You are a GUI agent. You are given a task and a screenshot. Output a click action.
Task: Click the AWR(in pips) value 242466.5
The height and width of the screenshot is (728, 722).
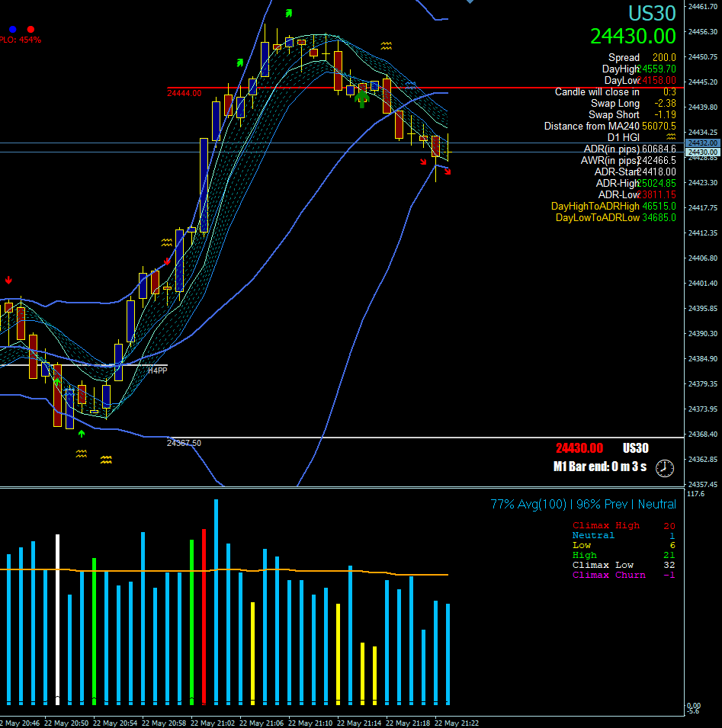coord(656,161)
